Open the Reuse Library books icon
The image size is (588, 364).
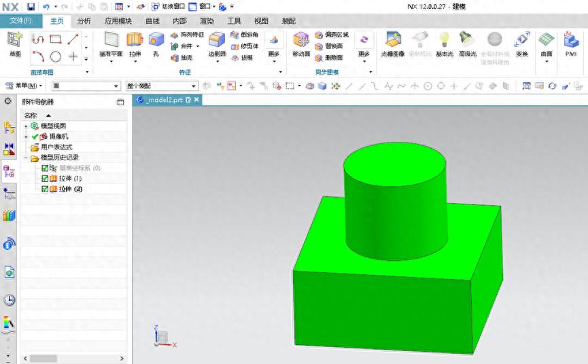click(10, 215)
